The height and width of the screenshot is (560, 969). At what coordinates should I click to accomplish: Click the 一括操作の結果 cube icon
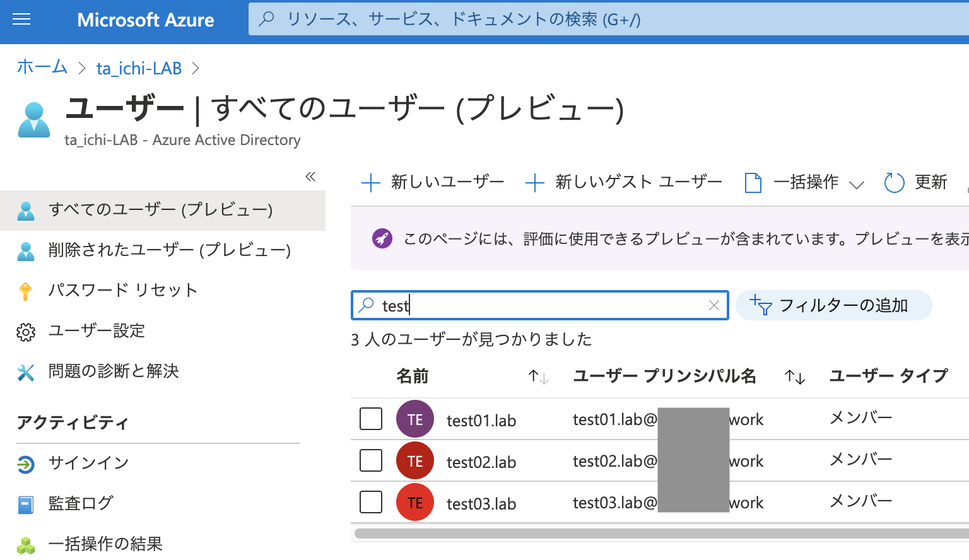tap(26, 544)
